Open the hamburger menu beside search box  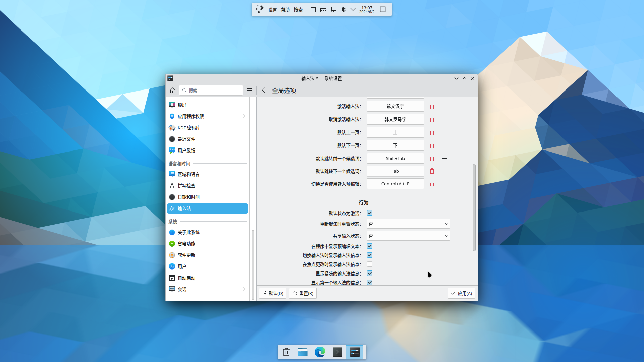point(249,90)
